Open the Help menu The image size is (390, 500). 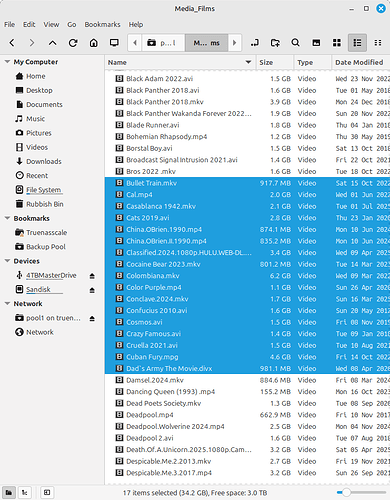click(136, 24)
